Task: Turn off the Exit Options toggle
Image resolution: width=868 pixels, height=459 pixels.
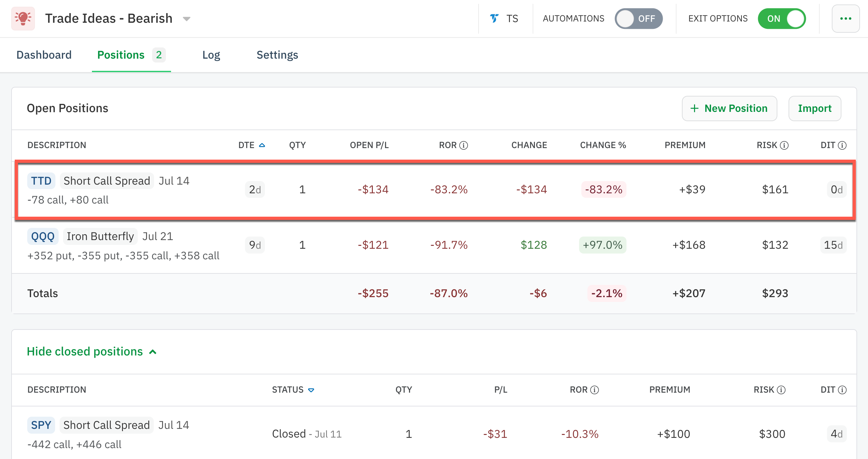Action: tap(782, 19)
